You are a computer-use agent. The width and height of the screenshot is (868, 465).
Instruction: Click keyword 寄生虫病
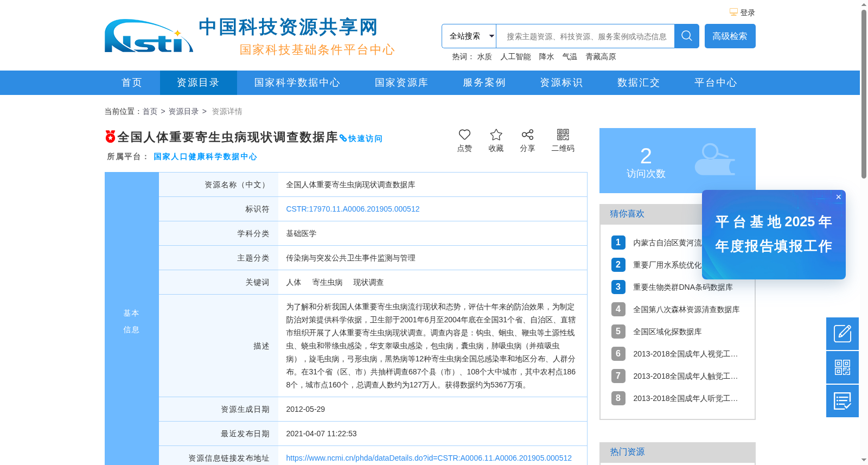(327, 282)
